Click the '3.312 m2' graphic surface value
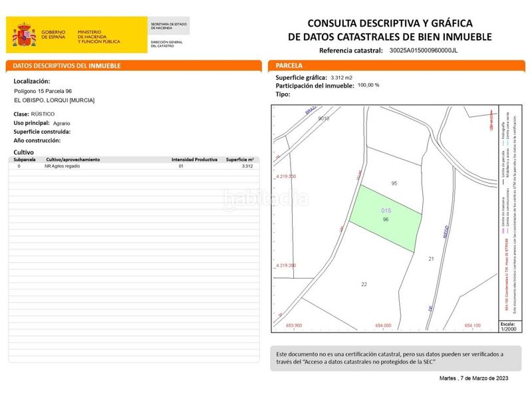 pyautogui.click(x=341, y=78)
